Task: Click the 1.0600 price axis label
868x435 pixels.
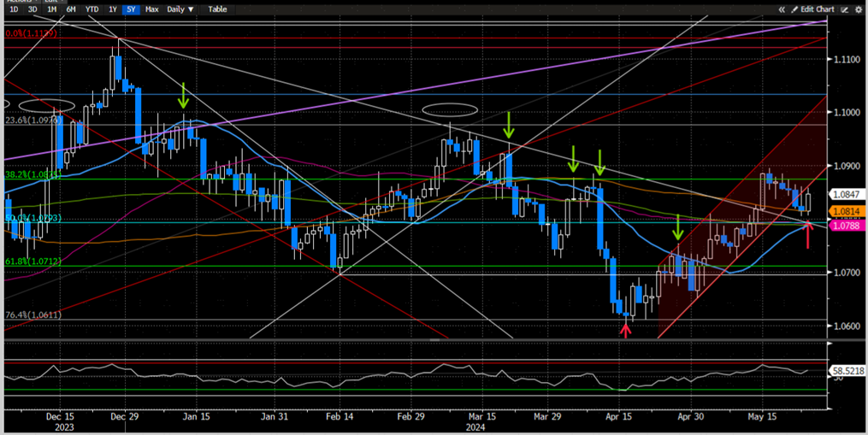Action: click(847, 326)
